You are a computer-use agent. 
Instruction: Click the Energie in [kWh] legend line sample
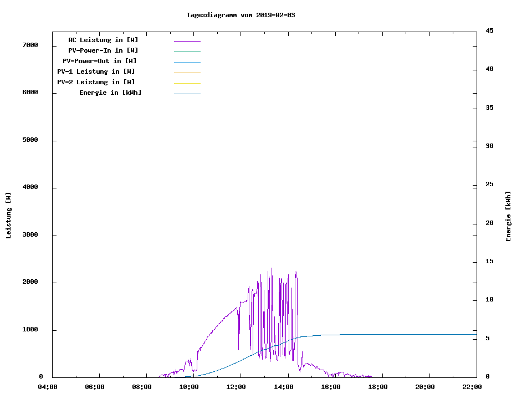[x=187, y=94]
